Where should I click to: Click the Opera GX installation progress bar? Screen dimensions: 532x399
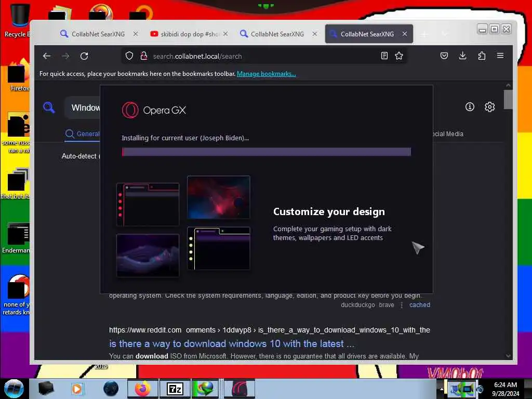pos(267,152)
